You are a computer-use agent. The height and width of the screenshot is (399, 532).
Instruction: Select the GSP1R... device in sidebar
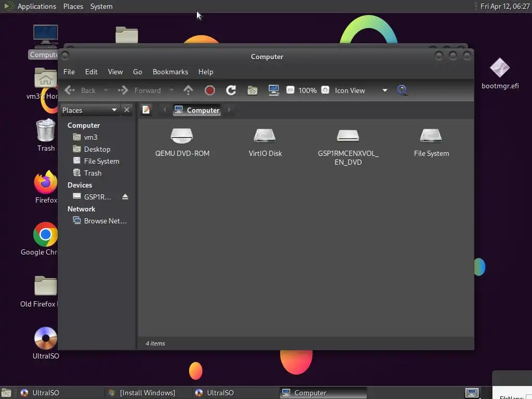(97, 197)
